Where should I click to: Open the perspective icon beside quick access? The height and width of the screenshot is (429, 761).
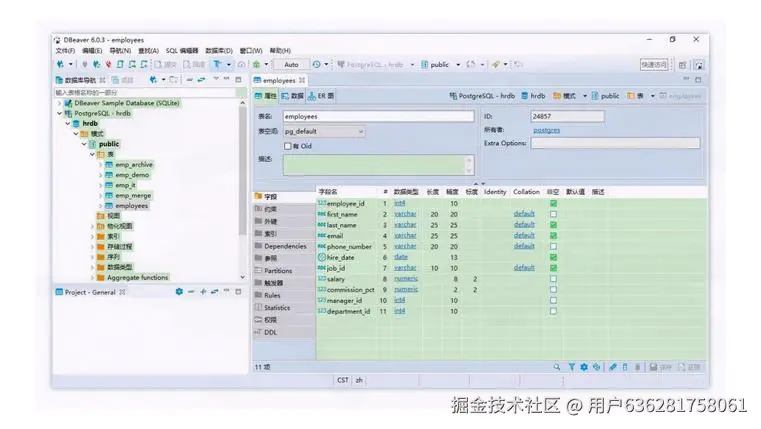tap(682, 65)
